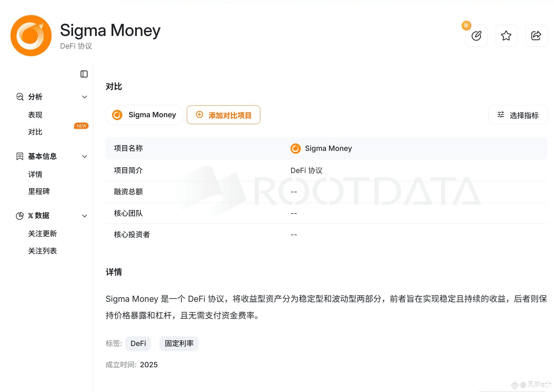
Task: Click 添加对比项目 button
Action: pos(223,115)
